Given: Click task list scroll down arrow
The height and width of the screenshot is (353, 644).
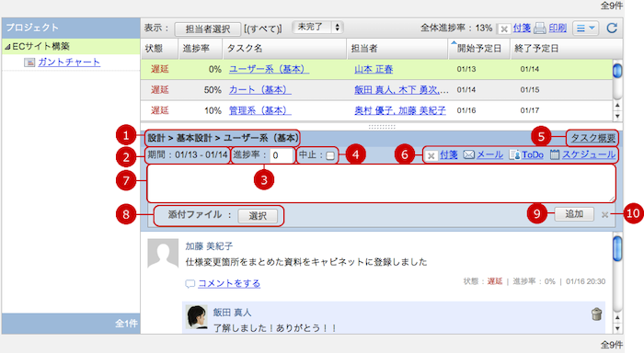Looking at the screenshot, I should pyautogui.click(x=617, y=116).
